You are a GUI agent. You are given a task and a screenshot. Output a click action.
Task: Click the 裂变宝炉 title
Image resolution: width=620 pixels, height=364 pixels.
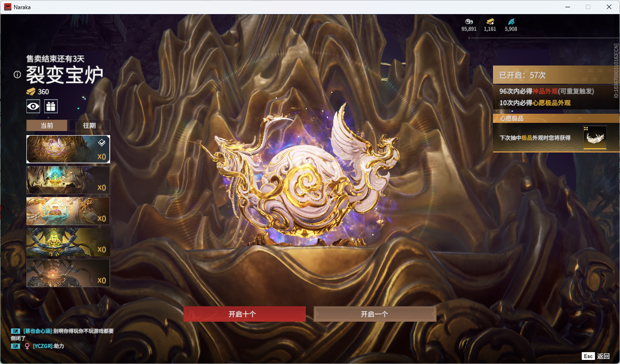coord(65,74)
